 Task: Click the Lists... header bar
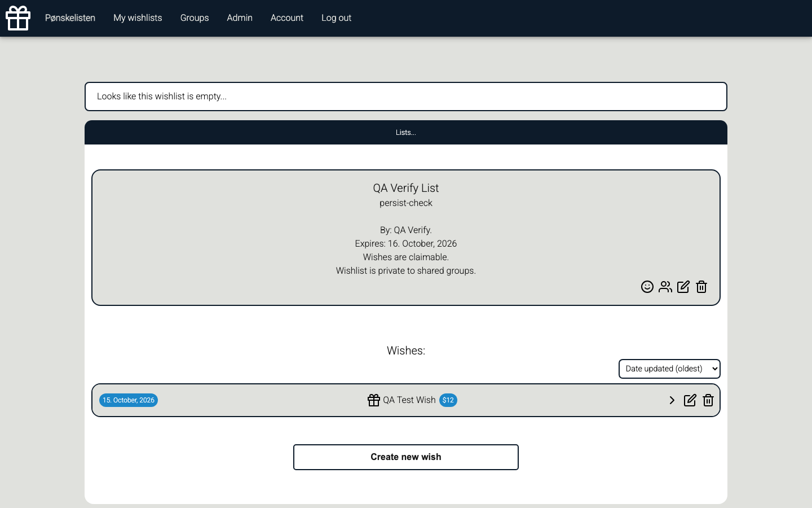406,133
